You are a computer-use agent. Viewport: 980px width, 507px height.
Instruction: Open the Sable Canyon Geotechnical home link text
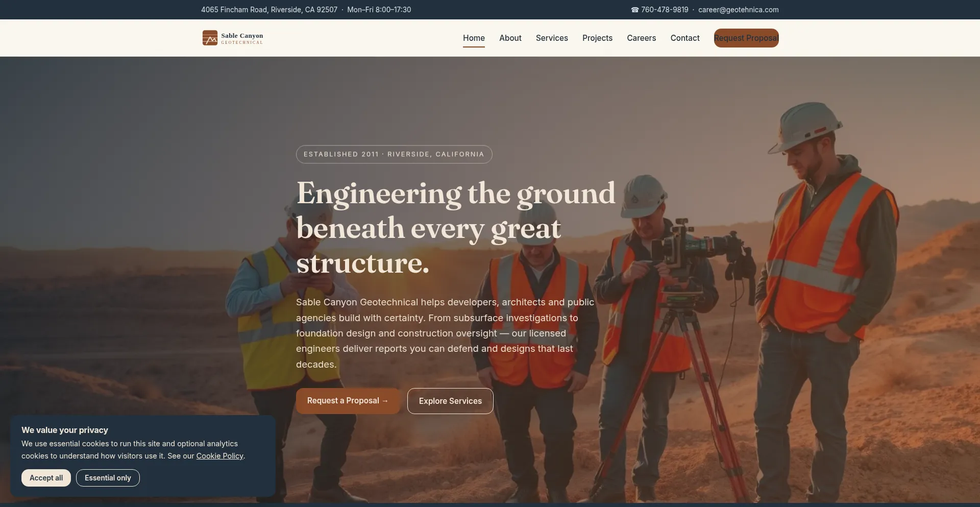(x=242, y=38)
